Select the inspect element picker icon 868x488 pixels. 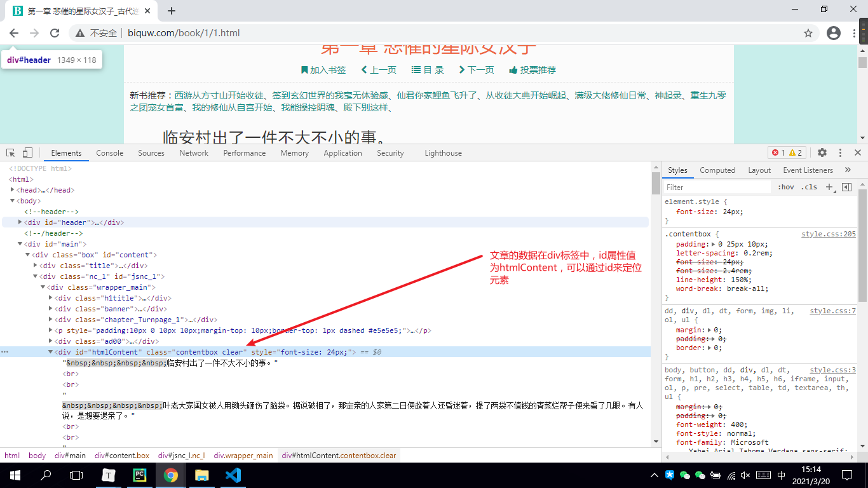11,152
